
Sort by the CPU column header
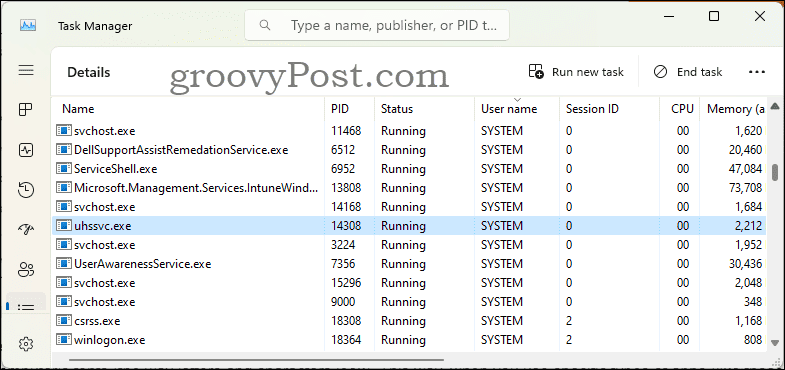[x=679, y=109]
